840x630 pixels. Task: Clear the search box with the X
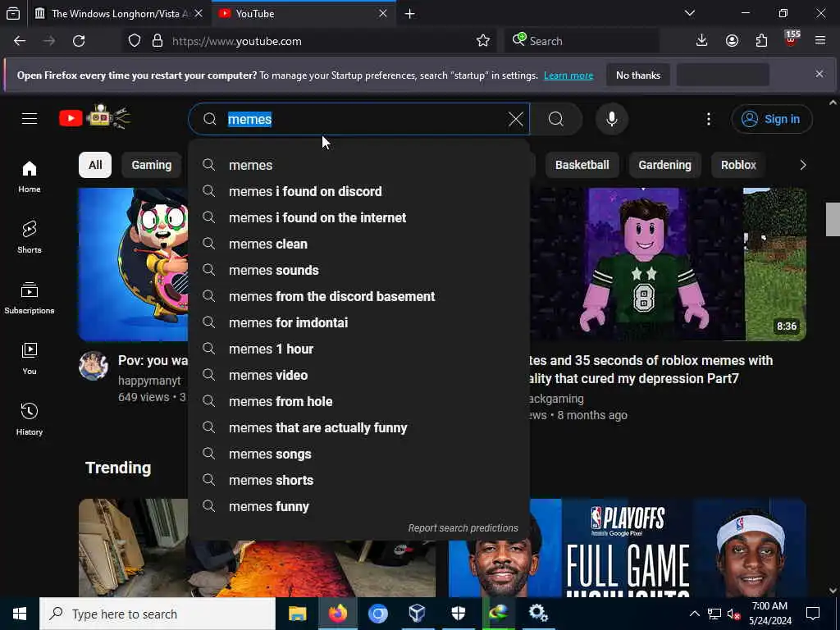pyautogui.click(x=515, y=119)
